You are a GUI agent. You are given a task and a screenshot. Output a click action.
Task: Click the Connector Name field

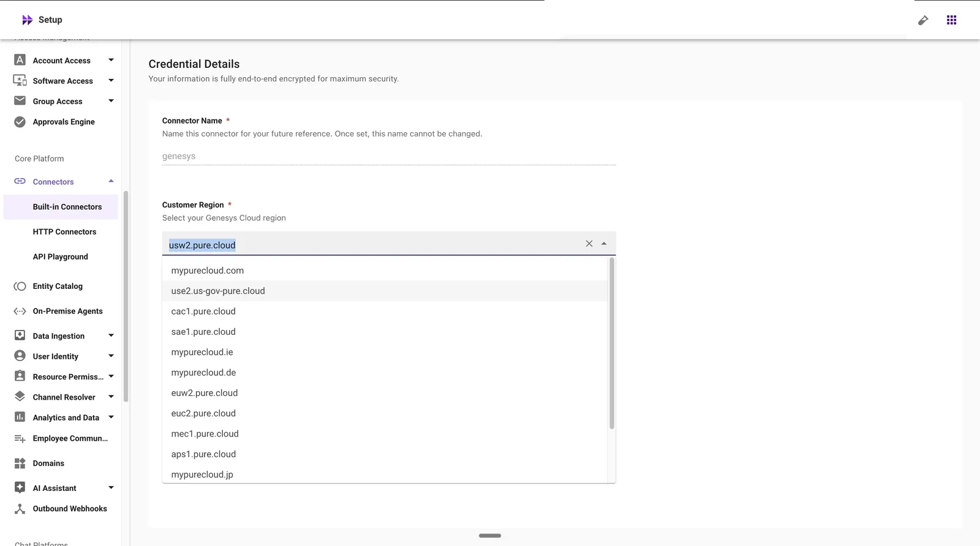(389, 156)
